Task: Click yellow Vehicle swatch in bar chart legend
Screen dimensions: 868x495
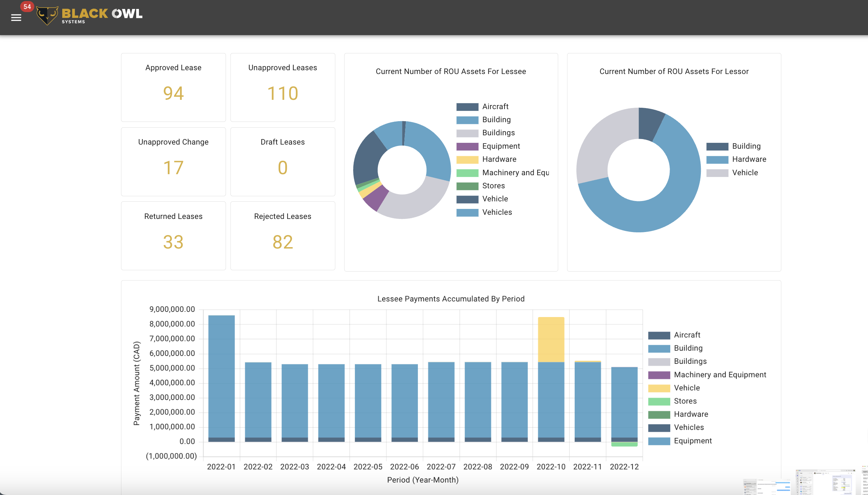Action: click(x=659, y=388)
